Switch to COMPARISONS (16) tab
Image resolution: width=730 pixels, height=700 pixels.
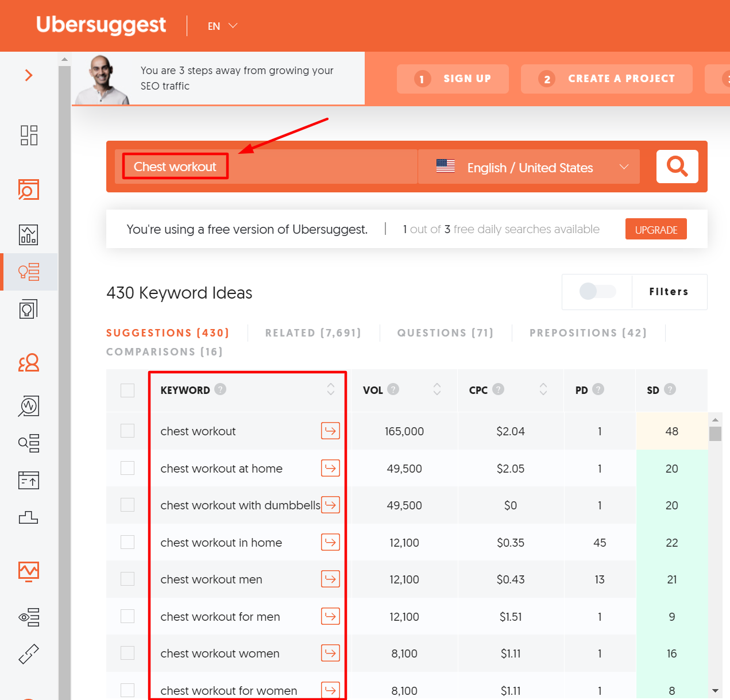coord(164,352)
